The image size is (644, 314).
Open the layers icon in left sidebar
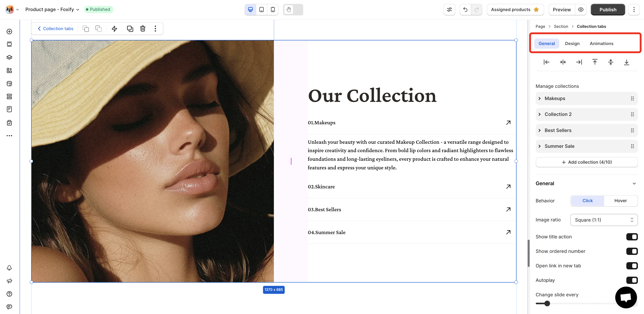click(x=9, y=57)
